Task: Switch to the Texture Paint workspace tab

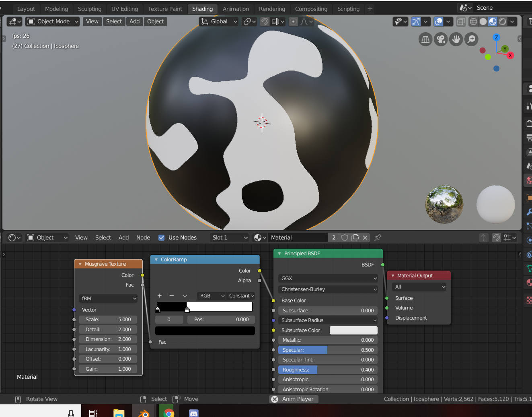Action: pos(165,9)
